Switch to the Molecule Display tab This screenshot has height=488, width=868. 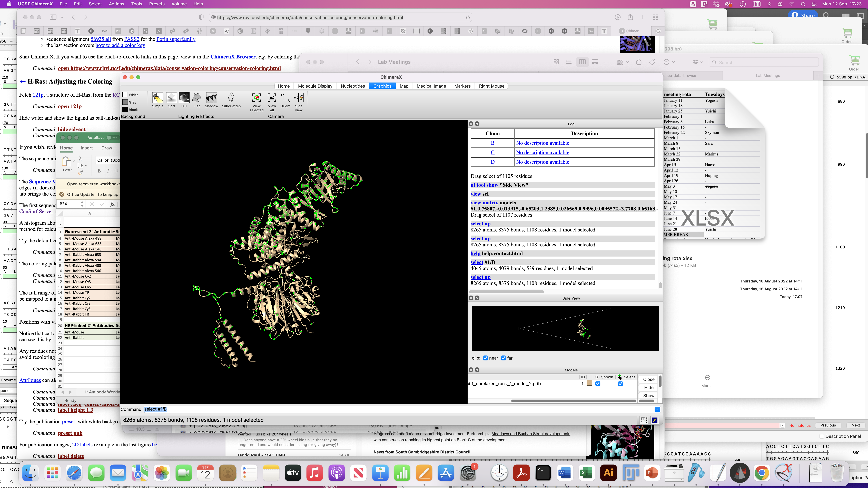[315, 86]
